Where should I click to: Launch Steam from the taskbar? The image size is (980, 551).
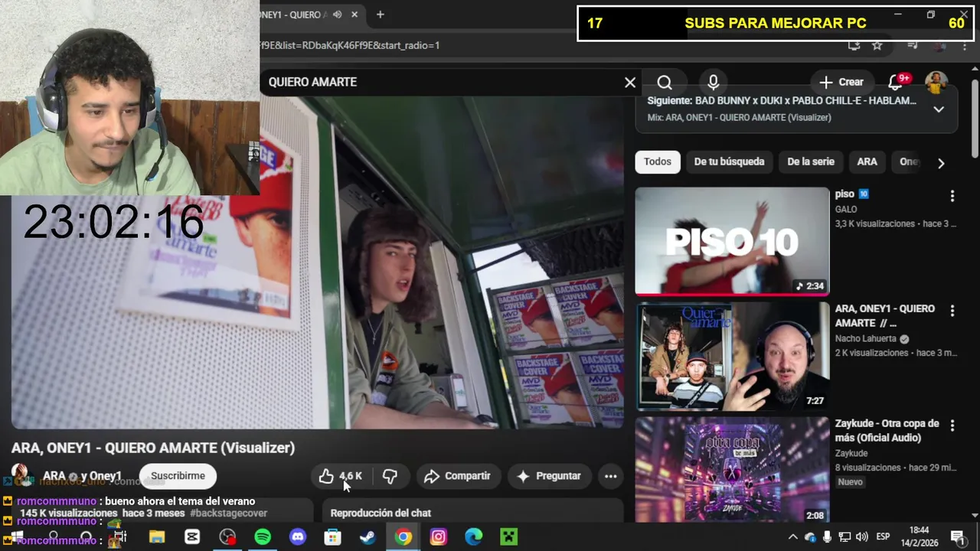click(x=368, y=537)
